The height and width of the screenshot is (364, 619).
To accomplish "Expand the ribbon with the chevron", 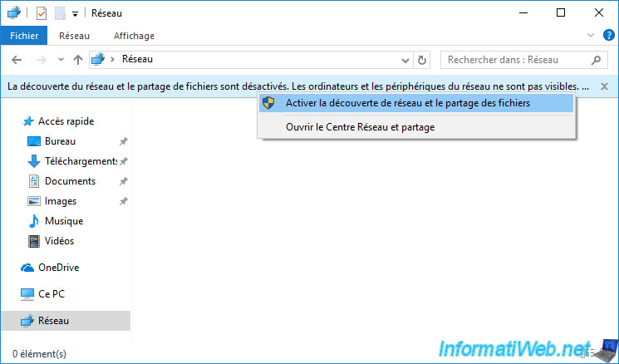I will point(591,35).
